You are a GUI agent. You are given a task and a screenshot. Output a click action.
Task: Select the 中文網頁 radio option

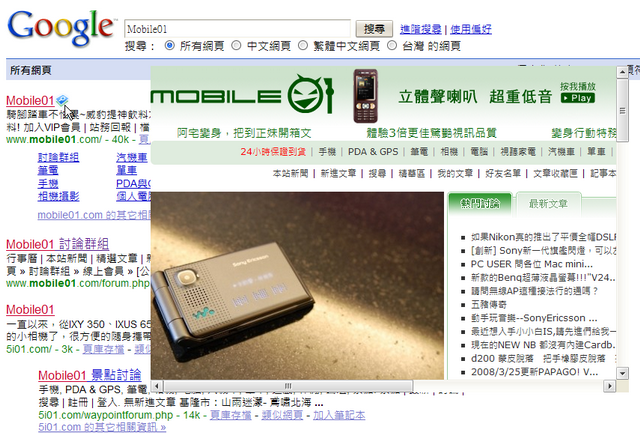tap(236, 45)
